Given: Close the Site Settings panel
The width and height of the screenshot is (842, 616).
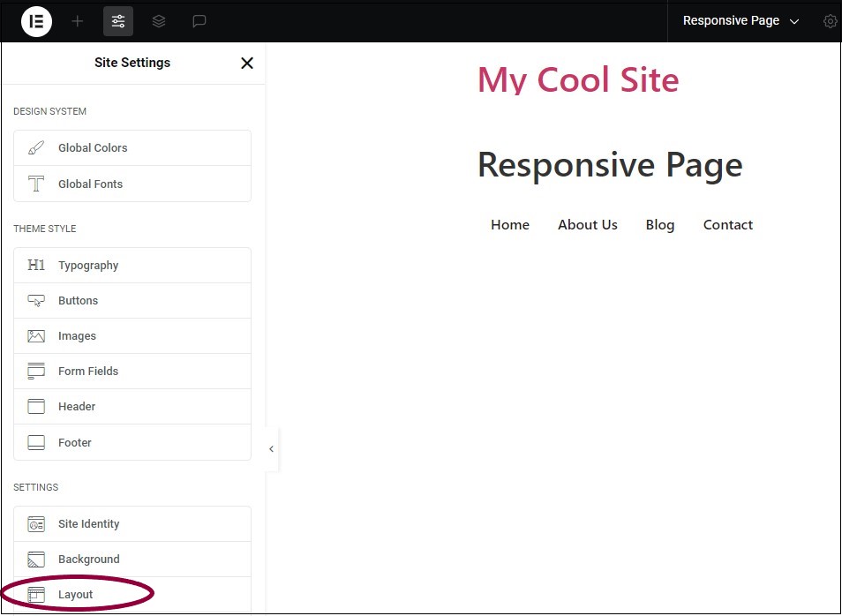Looking at the screenshot, I should (247, 63).
